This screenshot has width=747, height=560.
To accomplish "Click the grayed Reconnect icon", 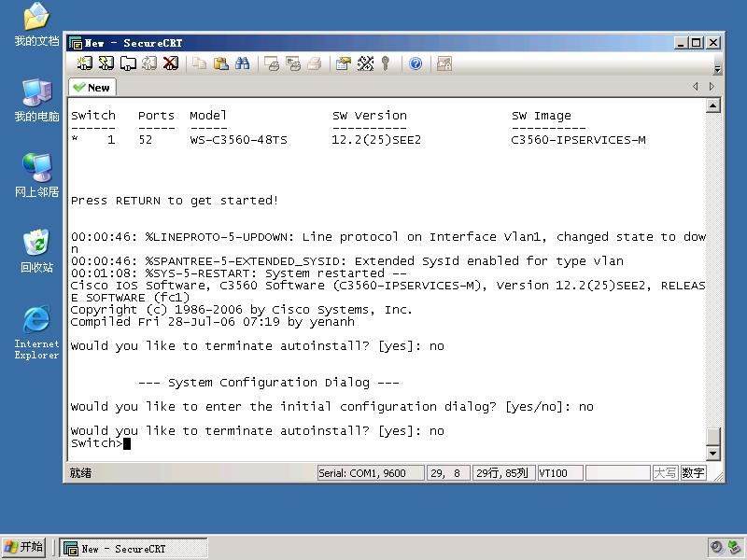I will point(149,63).
